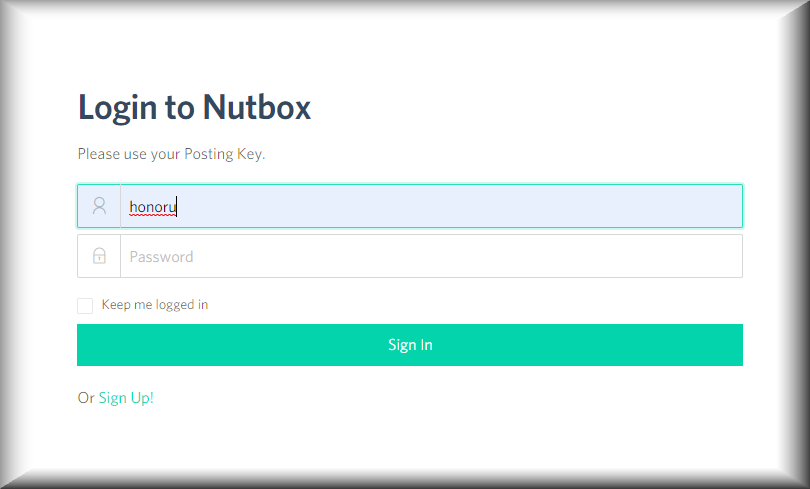Click the word Nutbox in the title

(x=257, y=107)
